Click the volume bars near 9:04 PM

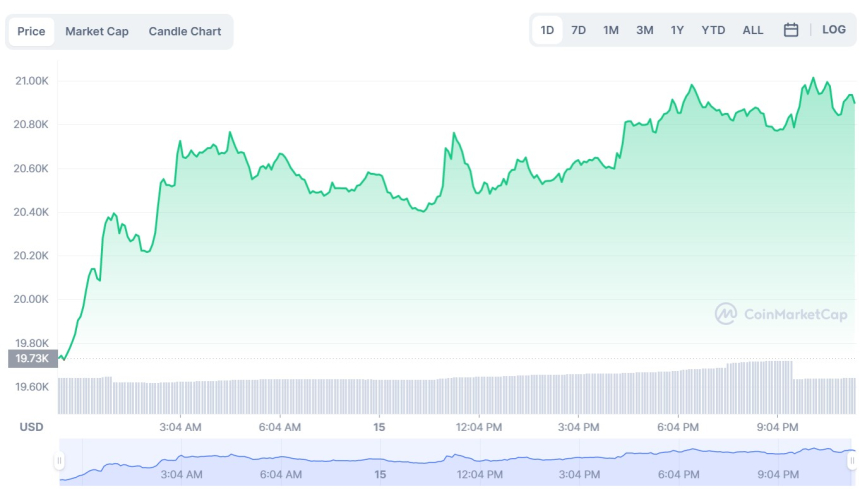click(x=777, y=388)
